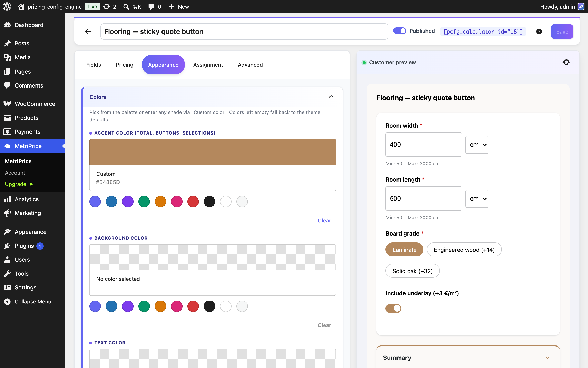Clear the background color
This screenshot has width=588, height=368.
click(x=324, y=325)
